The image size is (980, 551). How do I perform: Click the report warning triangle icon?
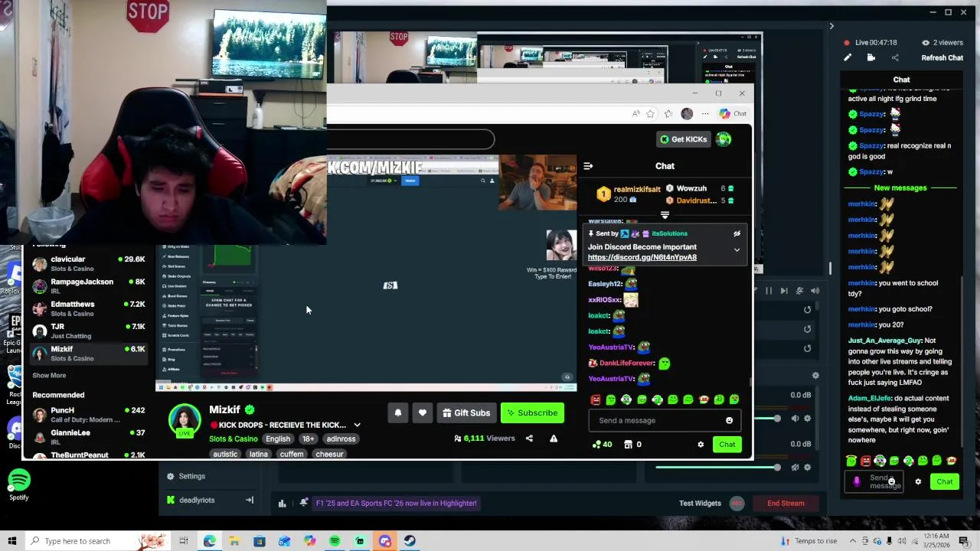tap(554, 439)
